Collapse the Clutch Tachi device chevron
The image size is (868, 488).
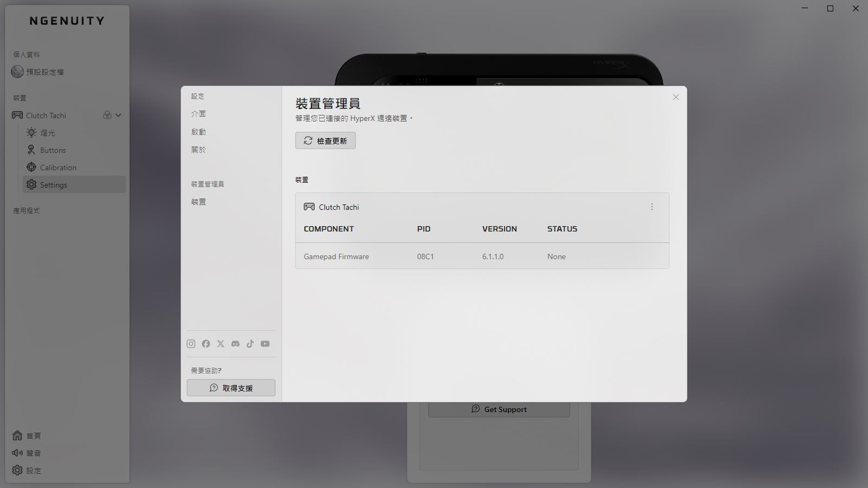point(118,115)
